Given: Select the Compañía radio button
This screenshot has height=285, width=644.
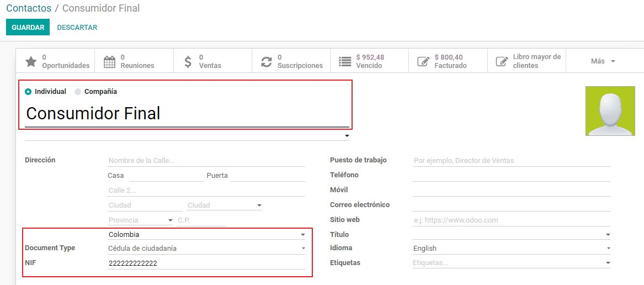Looking at the screenshot, I should [78, 92].
